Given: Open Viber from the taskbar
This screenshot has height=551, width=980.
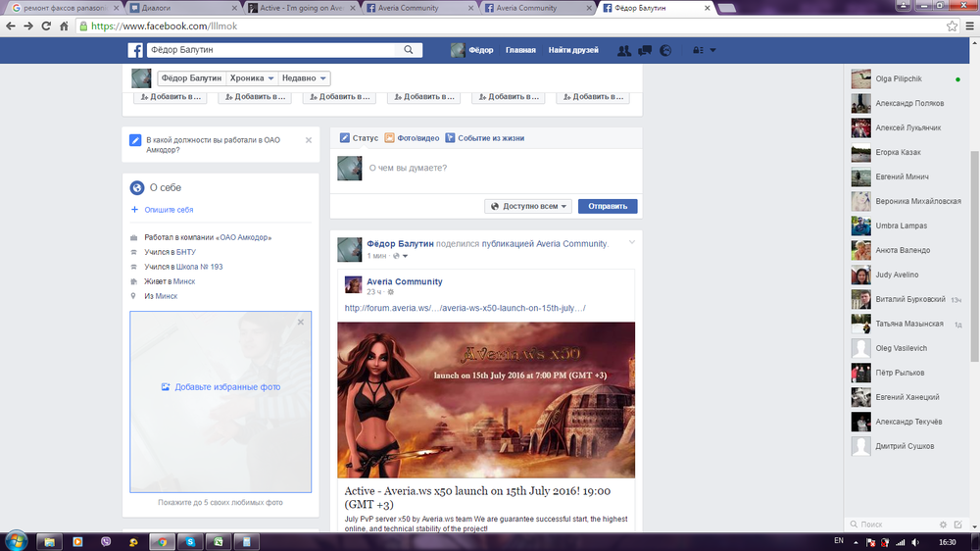Looking at the screenshot, I should point(106,541).
